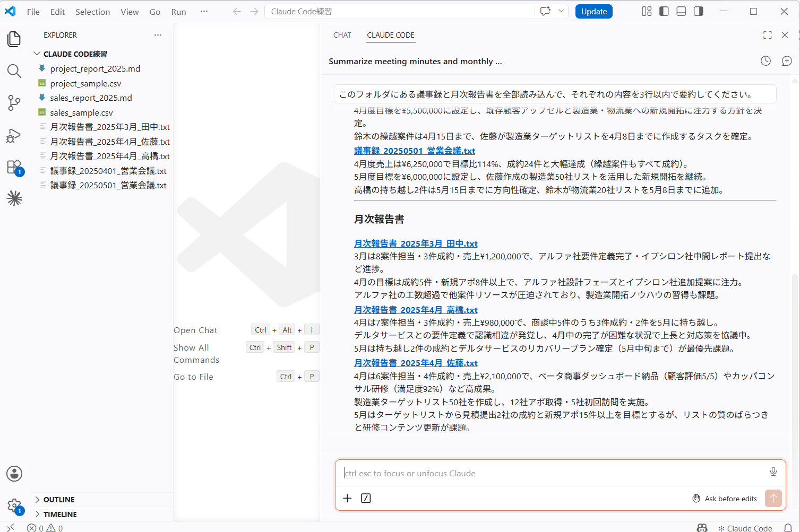Open the chat sparkle icon in the title bar
The height and width of the screenshot is (532, 800).
545,11
